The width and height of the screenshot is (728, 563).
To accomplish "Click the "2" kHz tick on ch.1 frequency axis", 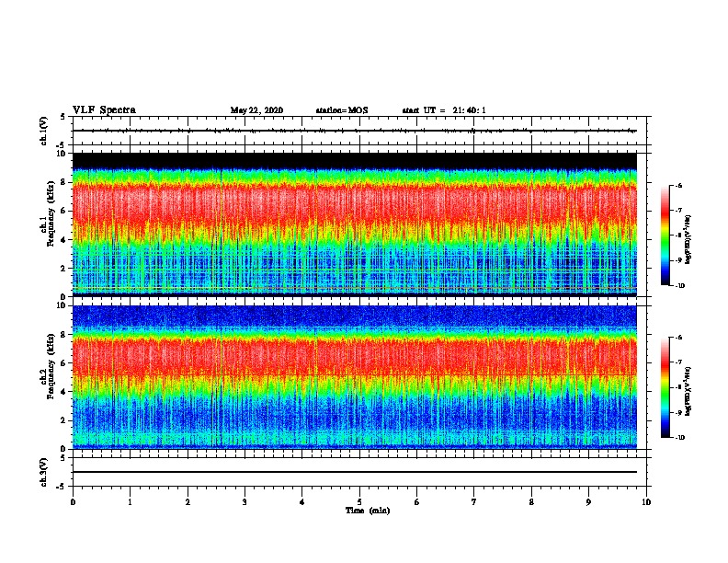I will click(63, 269).
